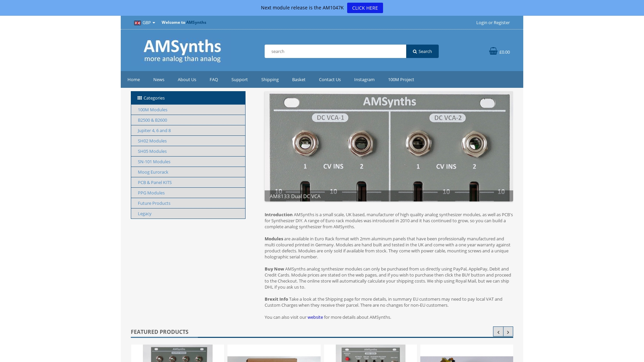The height and width of the screenshot is (362, 644).
Task: Select the Jupiter 4, 6 and 8 category
Action: coord(188,130)
